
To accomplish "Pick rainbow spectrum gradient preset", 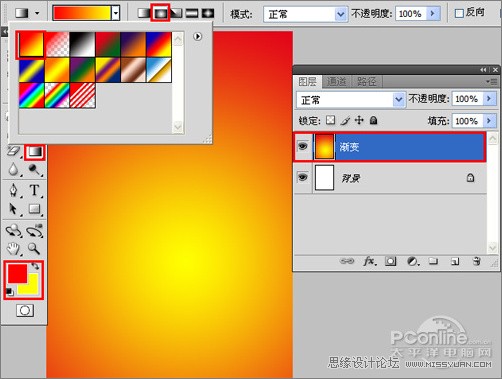I will click(31, 95).
